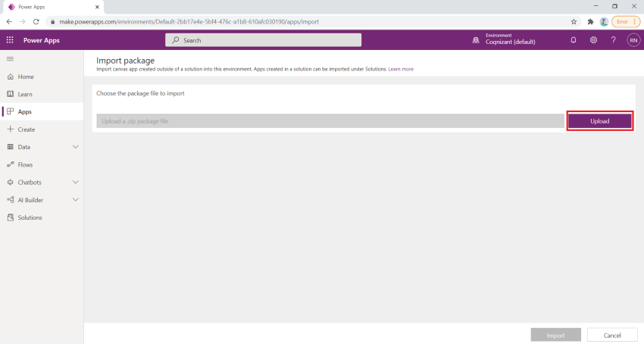Click the Import button
Image resolution: width=644 pixels, height=344 pixels.
(555, 336)
